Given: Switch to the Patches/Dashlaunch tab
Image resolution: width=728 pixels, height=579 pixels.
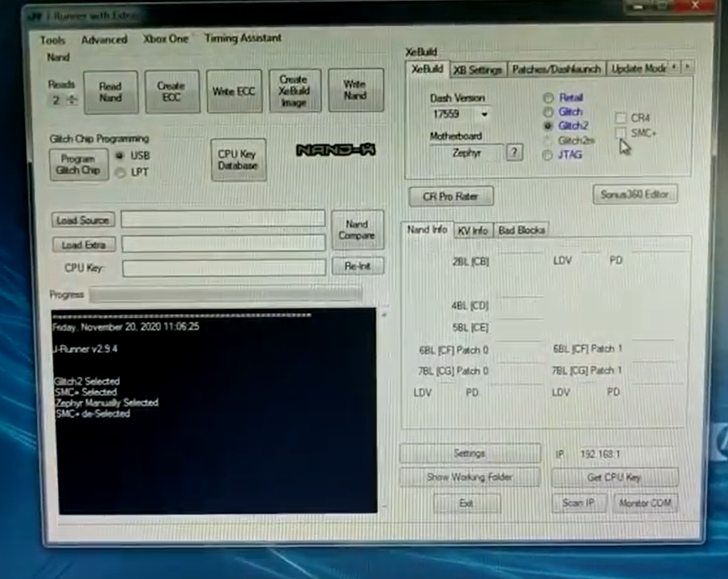Looking at the screenshot, I should [556, 69].
